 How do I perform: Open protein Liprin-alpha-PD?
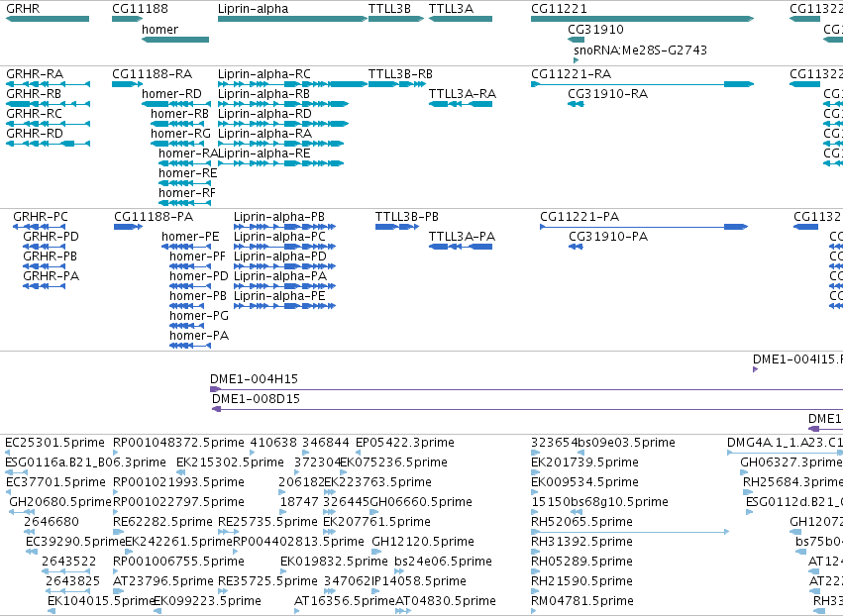pyautogui.click(x=285, y=266)
